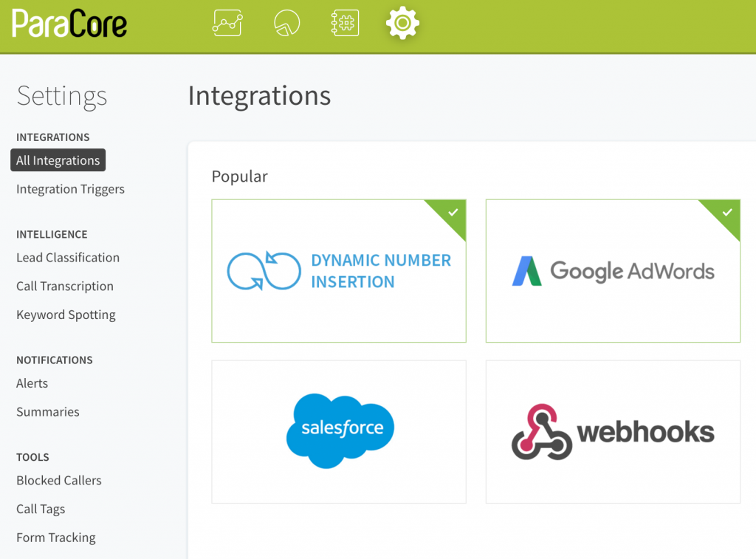This screenshot has width=756, height=559.
Task: Click the Google AdWords triangle logo
Action: (526, 271)
